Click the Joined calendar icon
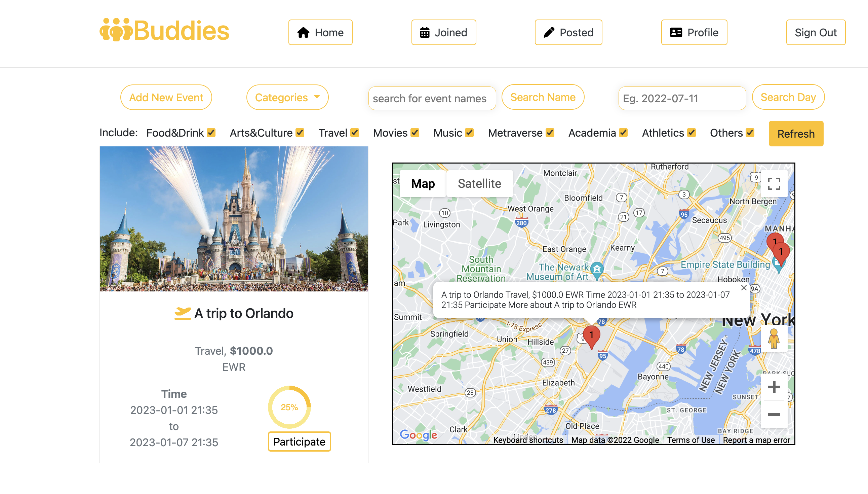Screen dimensions: 868x494 [x=425, y=32]
